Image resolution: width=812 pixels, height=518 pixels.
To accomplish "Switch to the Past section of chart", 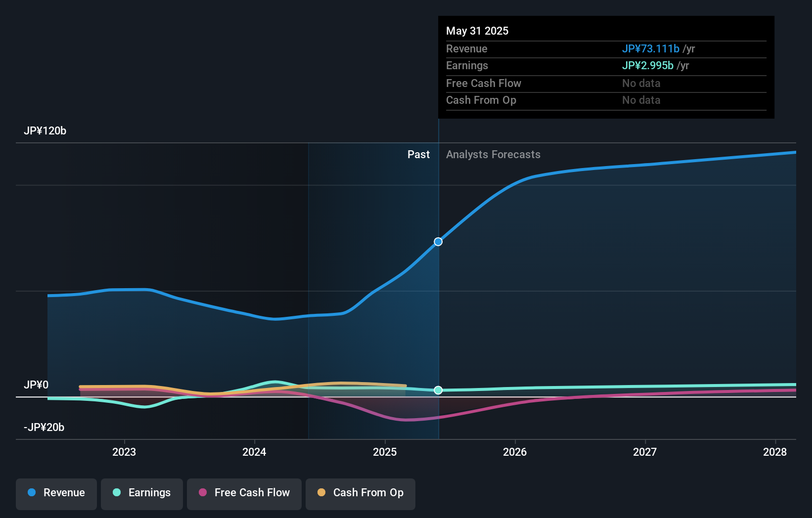I will point(419,154).
